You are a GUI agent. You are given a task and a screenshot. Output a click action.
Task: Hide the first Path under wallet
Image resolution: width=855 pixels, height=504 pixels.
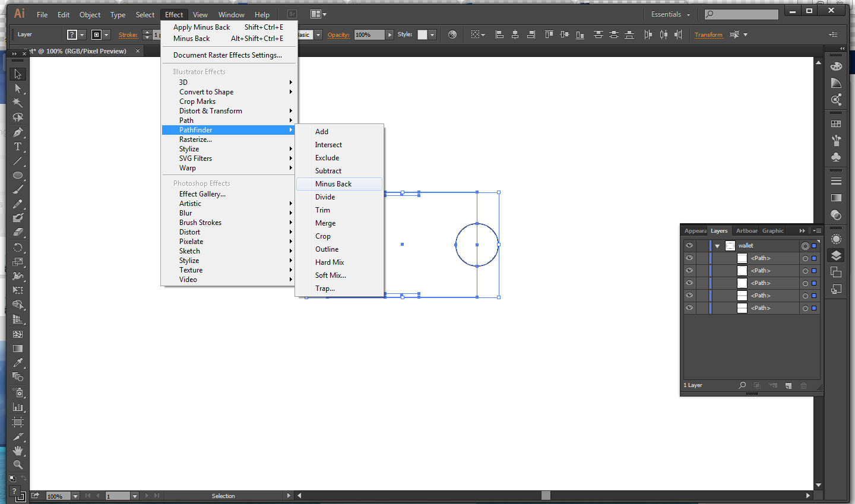(689, 258)
